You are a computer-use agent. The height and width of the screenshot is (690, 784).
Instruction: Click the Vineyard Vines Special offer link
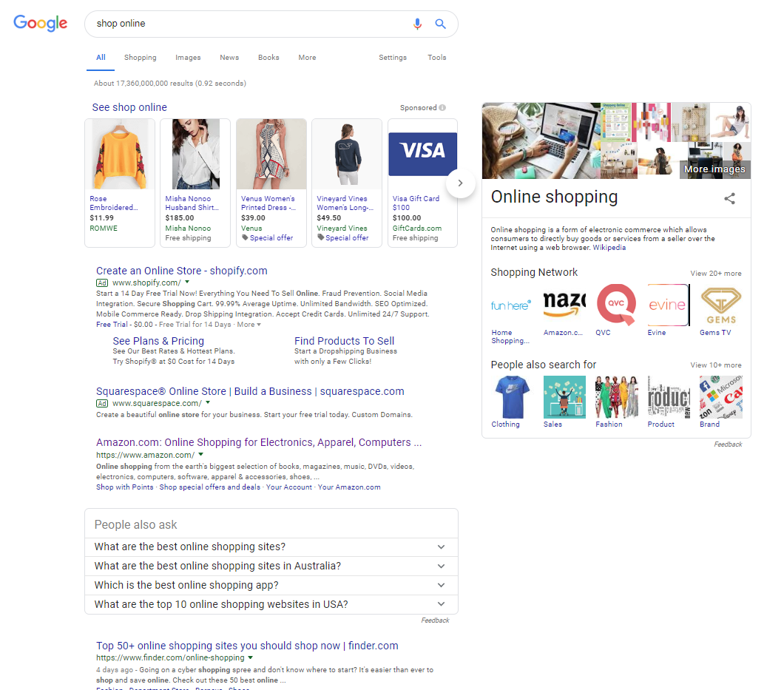[x=347, y=238]
